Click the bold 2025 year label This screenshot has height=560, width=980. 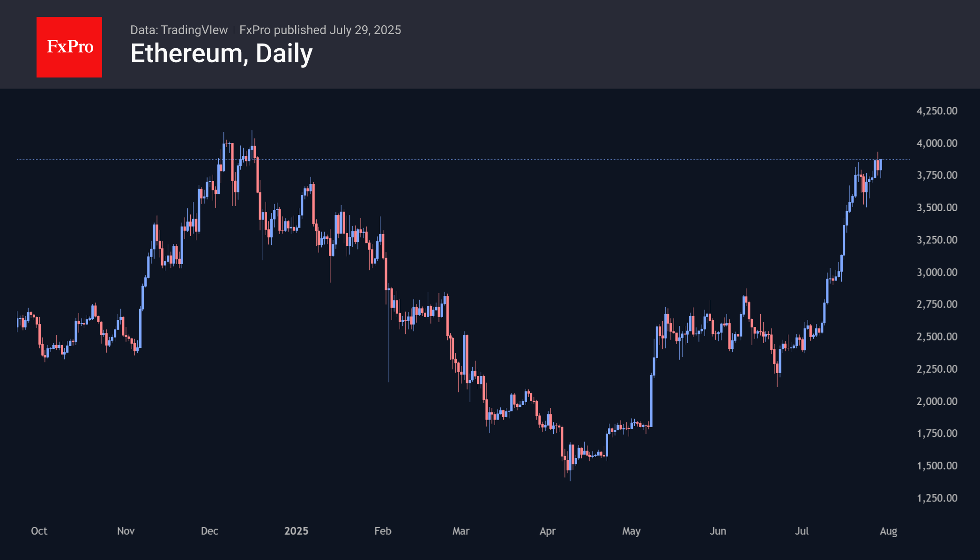point(296,531)
